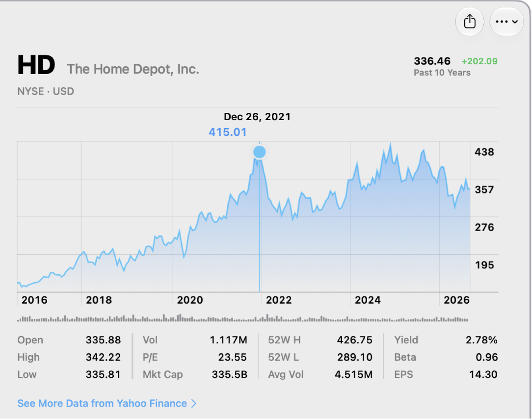Image resolution: width=532 pixels, height=419 pixels.
Task: Click the 52W L value 289.10
Action: pyautogui.click(x=354, y=357)
